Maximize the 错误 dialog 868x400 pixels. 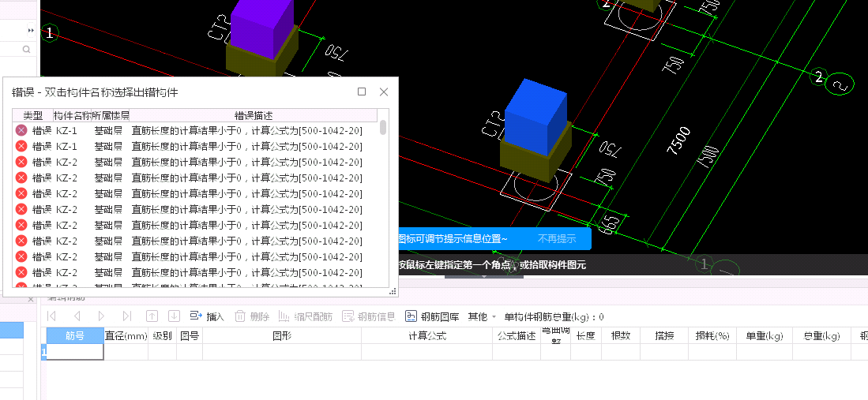[362, 92]
